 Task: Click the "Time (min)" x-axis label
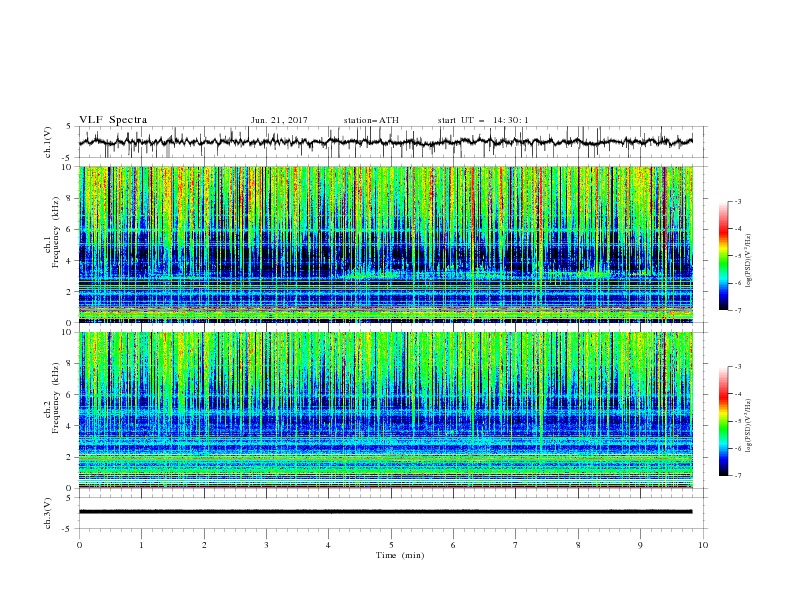[x=400, y=555]
